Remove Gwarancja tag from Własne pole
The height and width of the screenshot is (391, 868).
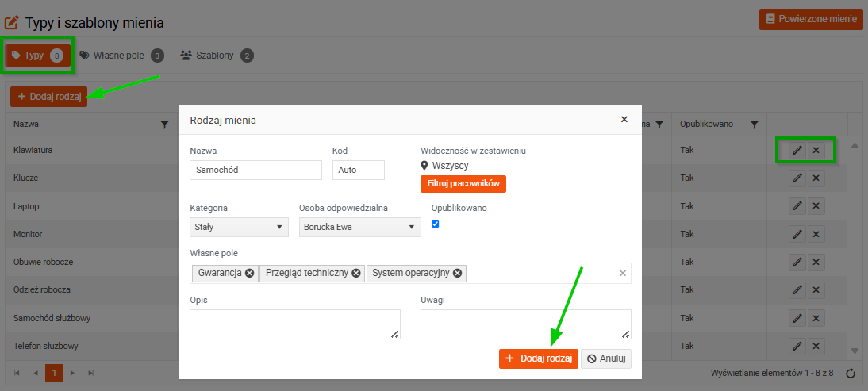[x=250, y=273]
